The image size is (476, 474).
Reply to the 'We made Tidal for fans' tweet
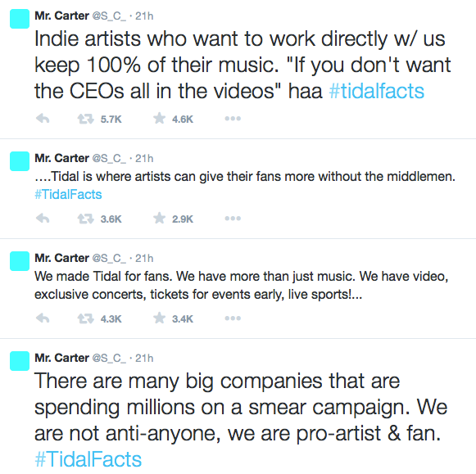pyautogui.click(x=43, y=318)
